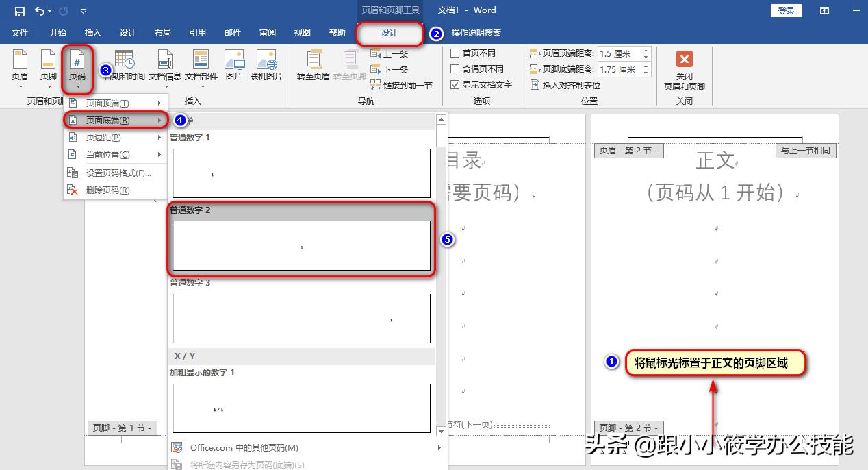Enable the 奇偶页不同 checkbox
The height and width of the screenshot is (470, 868).
click(x=455, y=69)
